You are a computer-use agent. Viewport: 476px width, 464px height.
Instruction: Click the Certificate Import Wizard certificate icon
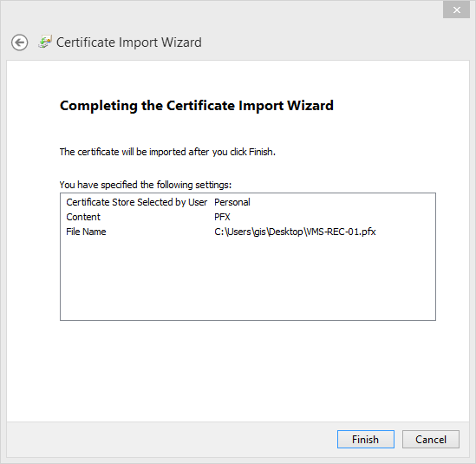(x=45, y=42)
